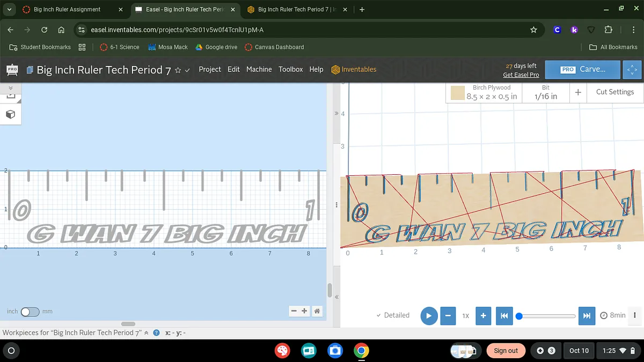
Task: Toggle units between inch and mm
Action: [x=30, y=312]
